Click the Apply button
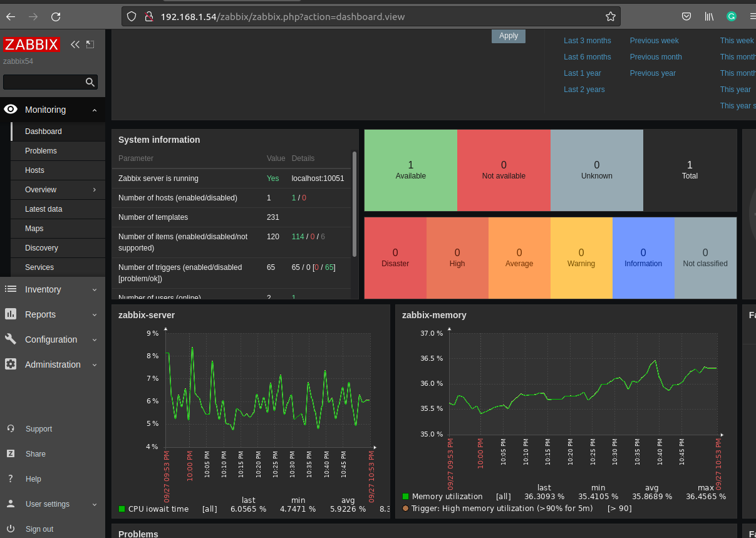This screenshot has width=756, height=538. tap(509, 36)
